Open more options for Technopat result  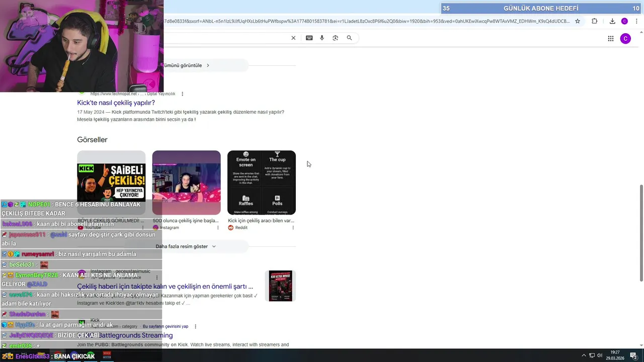pyautogui.click(x=182, y=94)
